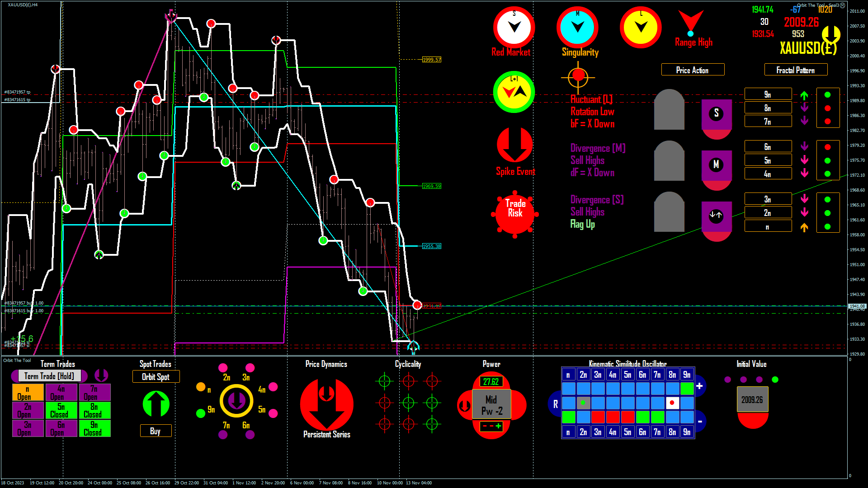Click the yellow ring orbit center icon
This screenshot has height=488, width=868.
(236, 400)
